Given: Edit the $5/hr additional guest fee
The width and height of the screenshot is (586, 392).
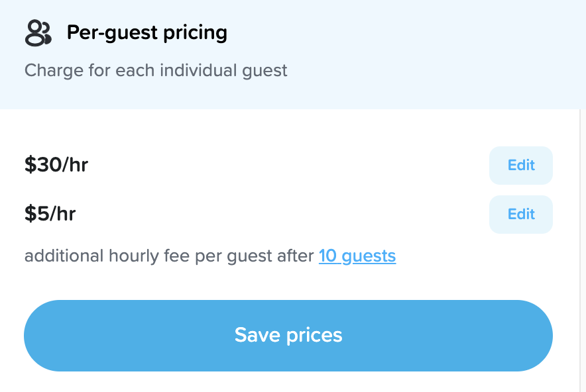Looking at the screenshot, I should click(520, 215).
